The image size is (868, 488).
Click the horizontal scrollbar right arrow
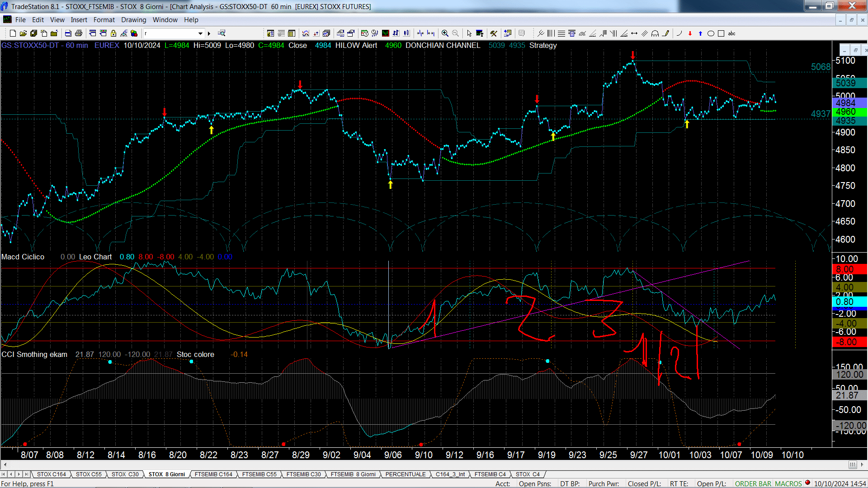tap(863, 465)
